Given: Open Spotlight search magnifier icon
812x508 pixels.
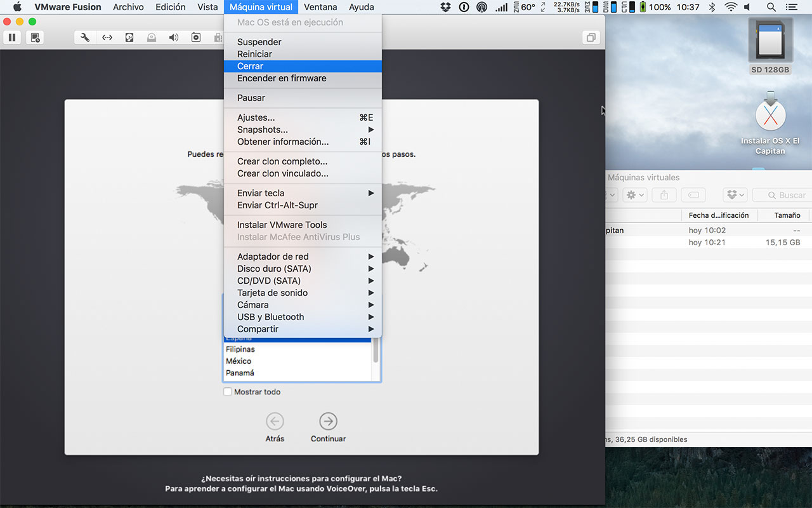Looking at the screenshot, I should [771, 7].
